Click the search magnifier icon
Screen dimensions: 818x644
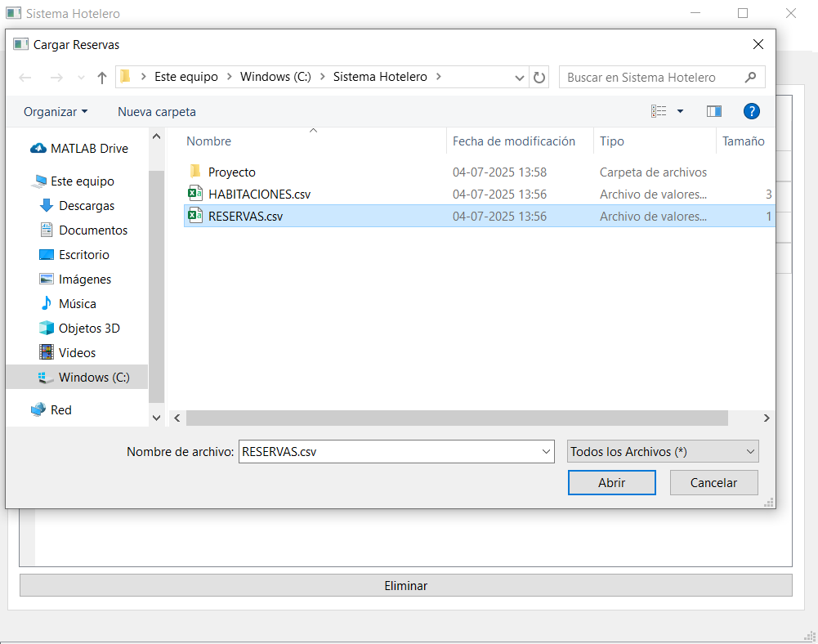(751, 78)
